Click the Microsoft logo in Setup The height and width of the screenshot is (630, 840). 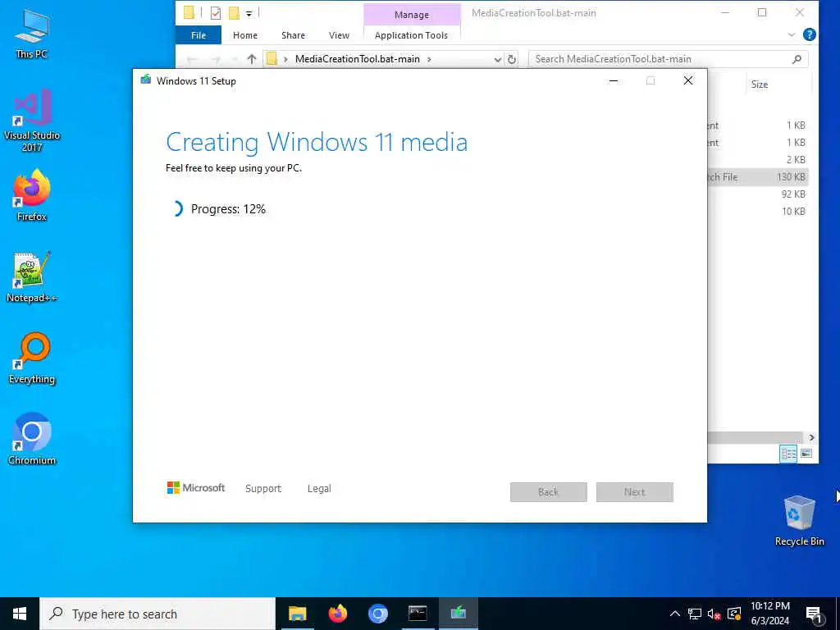[196, 488]
